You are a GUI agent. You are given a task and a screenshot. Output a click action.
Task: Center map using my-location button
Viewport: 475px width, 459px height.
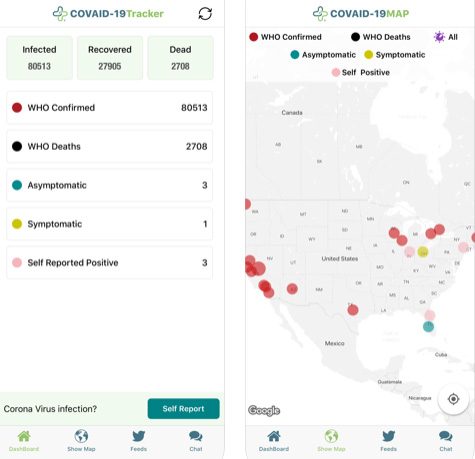tap(453, 399)
